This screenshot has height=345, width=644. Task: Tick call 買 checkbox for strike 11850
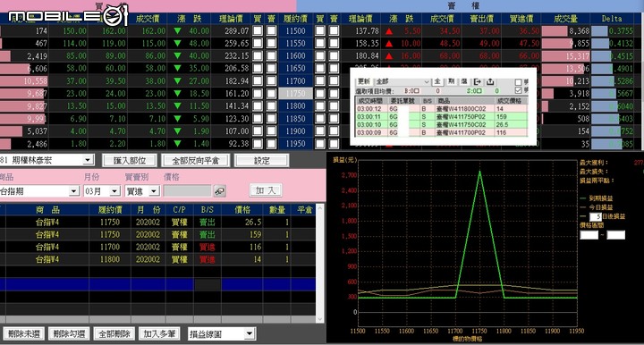pos(258,119)
